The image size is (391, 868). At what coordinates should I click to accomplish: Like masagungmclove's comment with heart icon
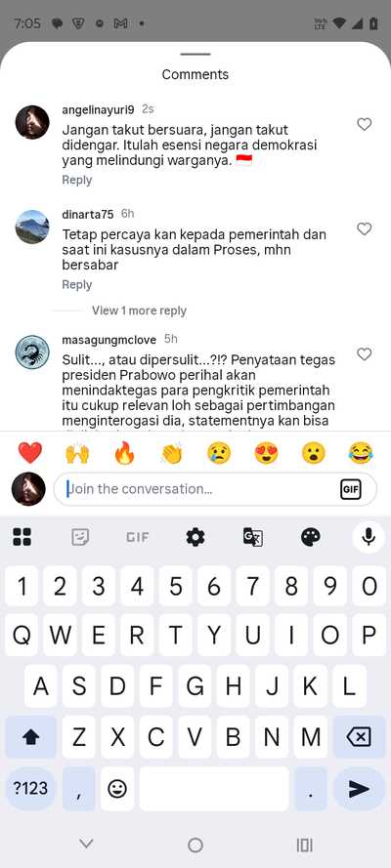click(x=364, y=354)
